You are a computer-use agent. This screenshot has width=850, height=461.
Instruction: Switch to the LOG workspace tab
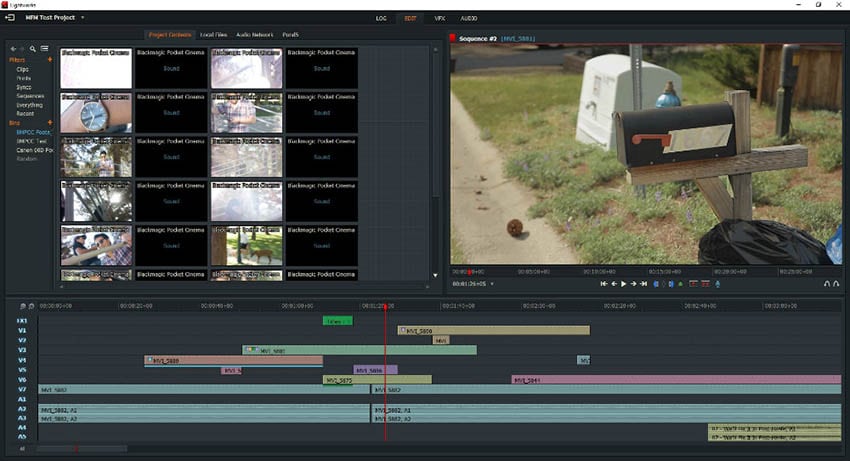click(381, 18)
